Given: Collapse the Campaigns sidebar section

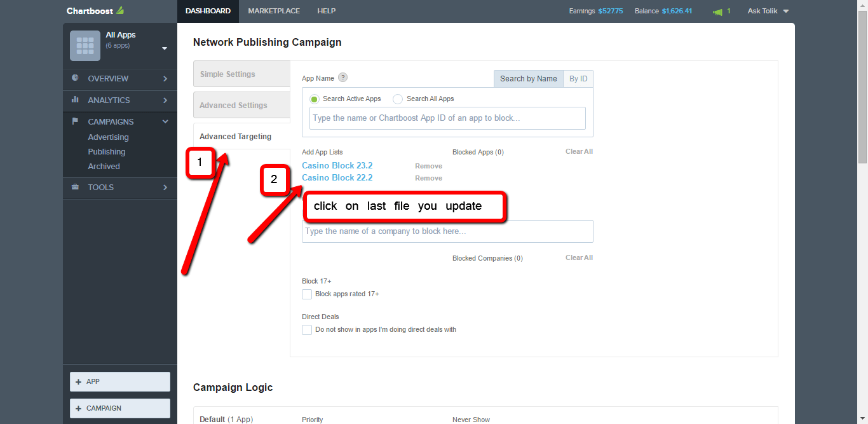Looking at the screenshot, I should (x=165, y=122).
